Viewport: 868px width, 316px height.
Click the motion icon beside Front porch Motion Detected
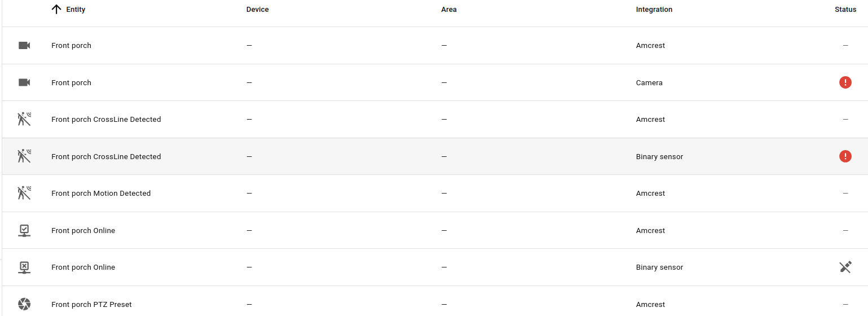coord(24,193)
